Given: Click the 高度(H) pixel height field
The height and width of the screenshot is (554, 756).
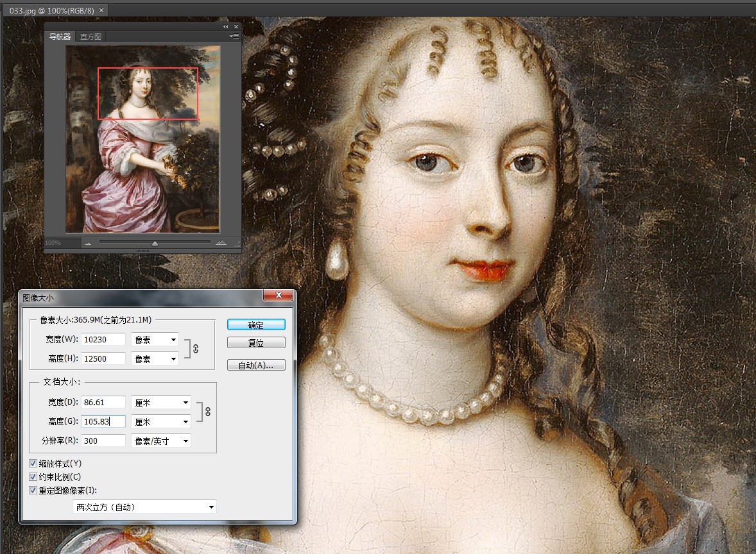Looking at the screenshot, I should click(103, 358).
